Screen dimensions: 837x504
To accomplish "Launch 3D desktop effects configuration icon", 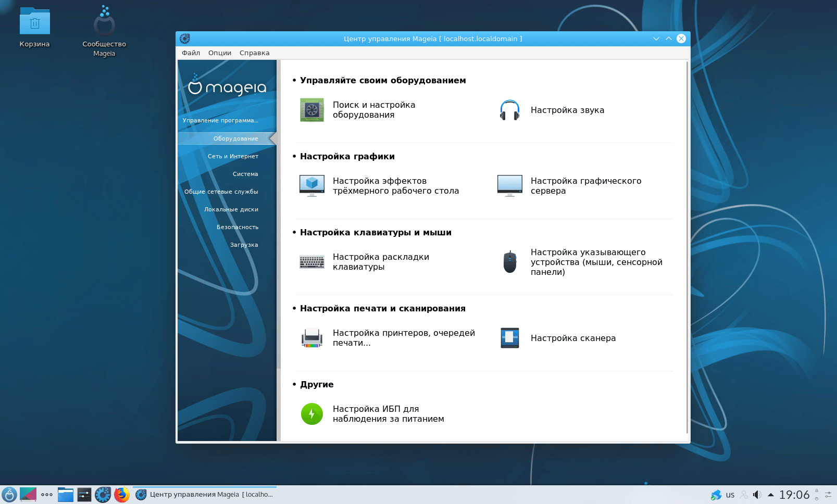I will (x=312, y=186).
